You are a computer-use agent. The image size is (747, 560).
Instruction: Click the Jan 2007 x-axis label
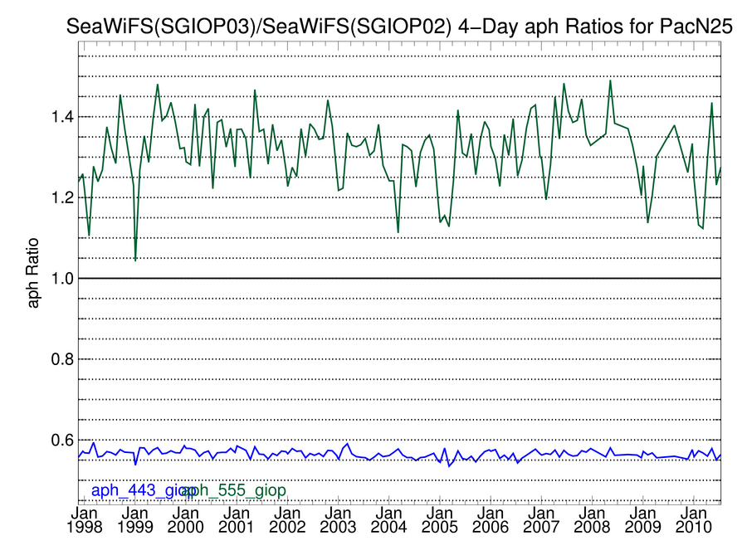(x=541, y=520)
